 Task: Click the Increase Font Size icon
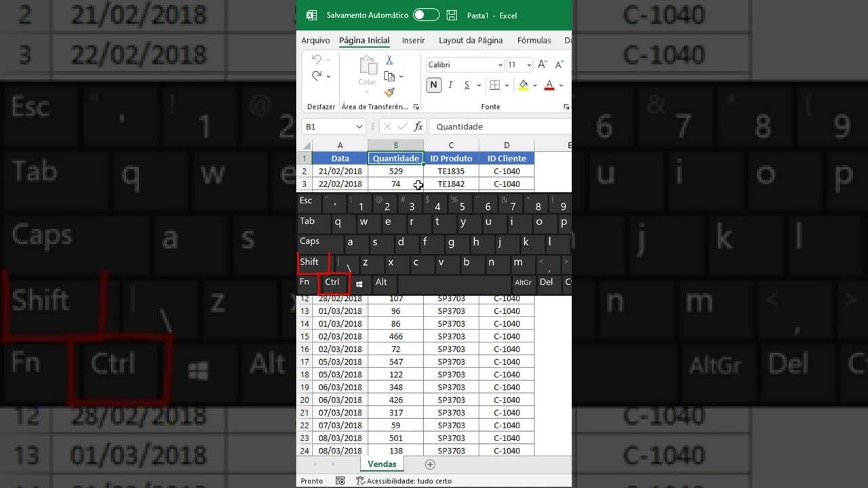[x=542, y=65]
